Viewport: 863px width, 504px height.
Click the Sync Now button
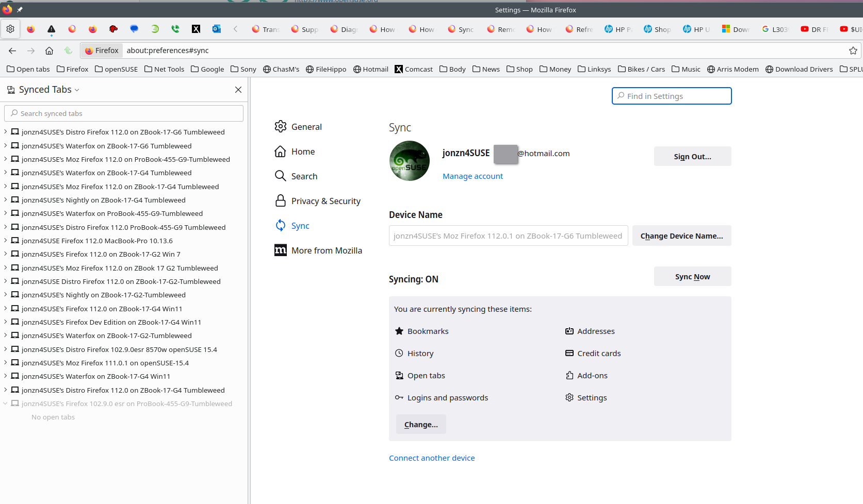[x=692, y=277]
